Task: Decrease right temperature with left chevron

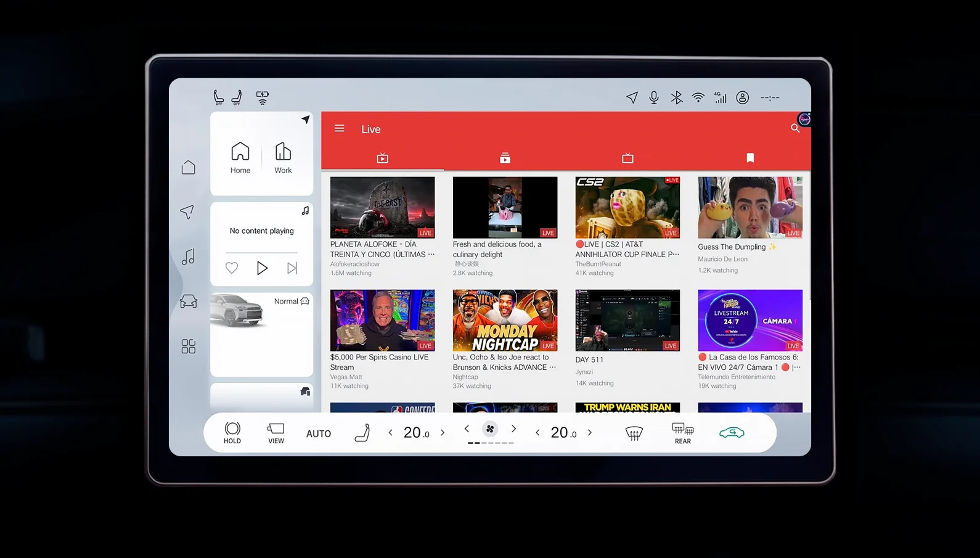Action: (537, 433)
